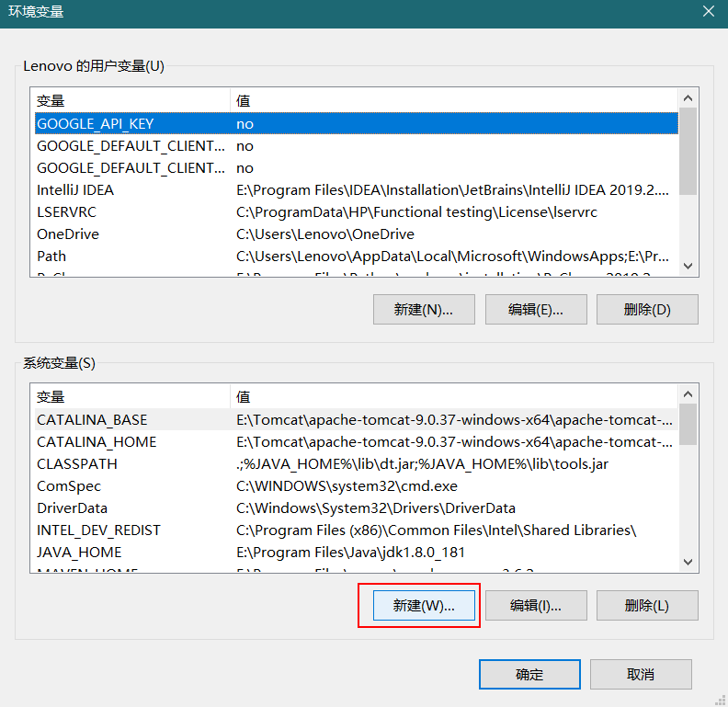The width and height of the screenshot is (728, 707).
Task: Click the system variables Edit (编辑(I)...) button
Action: [536, 605]
